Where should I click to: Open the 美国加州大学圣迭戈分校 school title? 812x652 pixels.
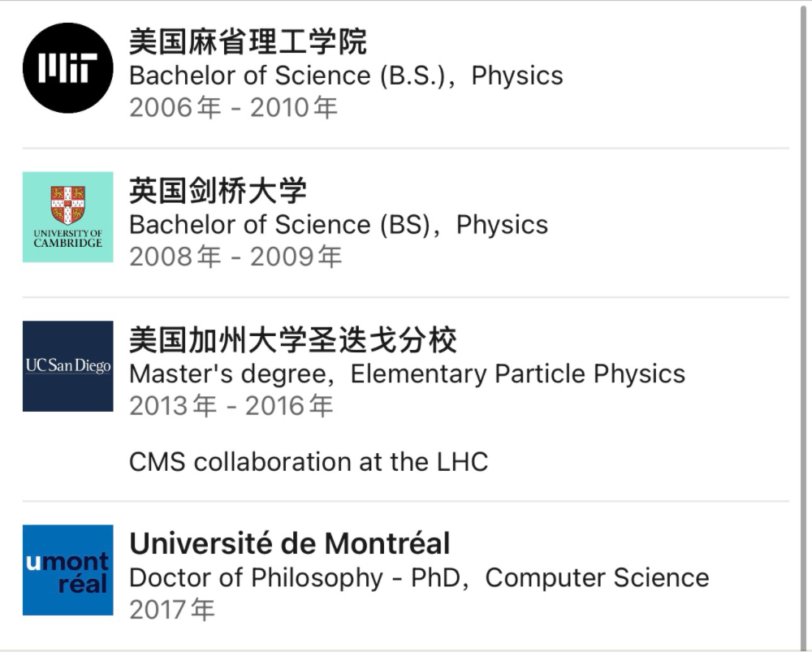pos(292,340)
